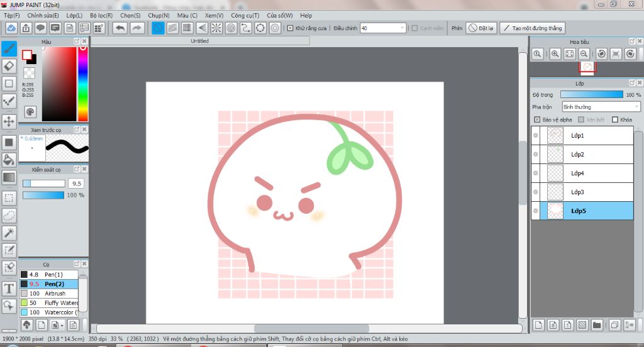Select the Pen(1) brush
The height and width of the screenshot is (347, 644).
tap(49, 274)
